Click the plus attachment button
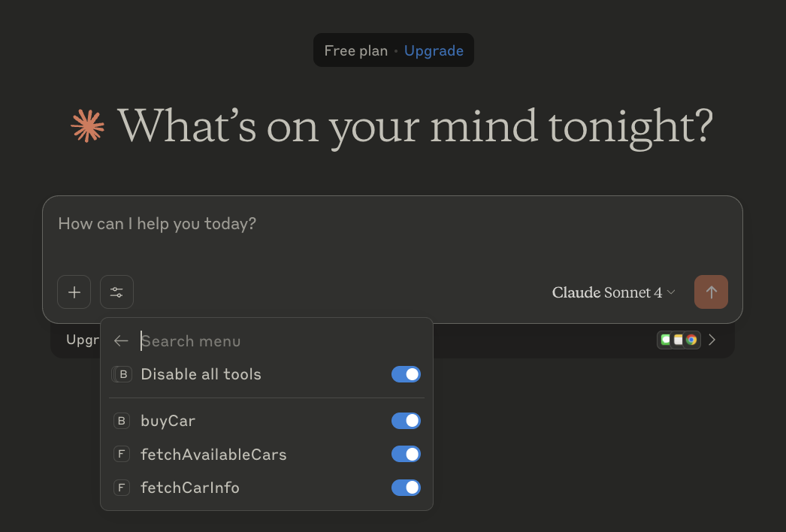Screen dimensions: 786x532 74,292
